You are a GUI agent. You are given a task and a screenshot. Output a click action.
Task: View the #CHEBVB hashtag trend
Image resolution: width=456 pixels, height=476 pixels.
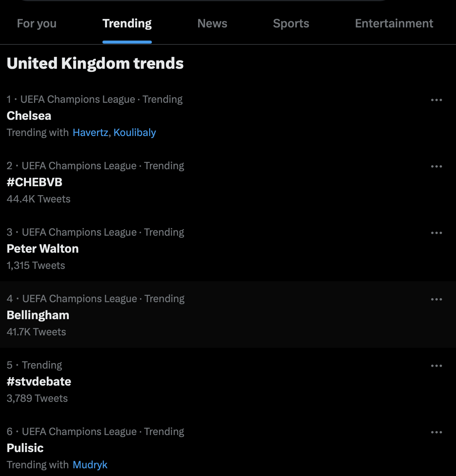click(x=34, y=182)
